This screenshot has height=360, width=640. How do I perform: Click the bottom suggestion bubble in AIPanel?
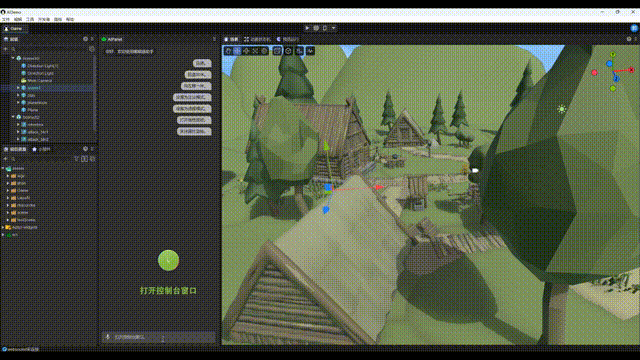click(x=194, y=131)
